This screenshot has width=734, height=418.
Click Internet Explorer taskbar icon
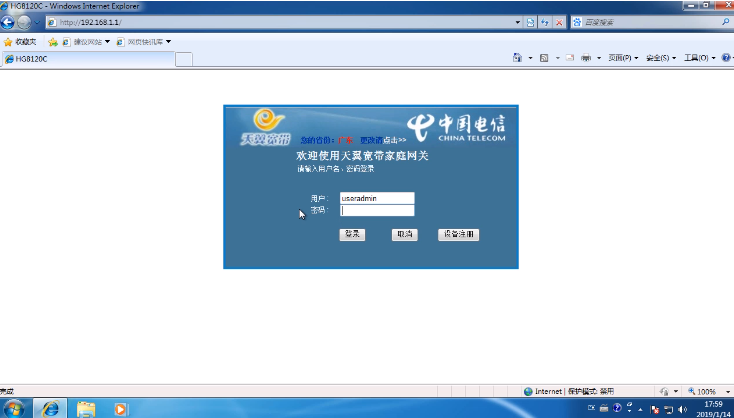pos(50,409)
